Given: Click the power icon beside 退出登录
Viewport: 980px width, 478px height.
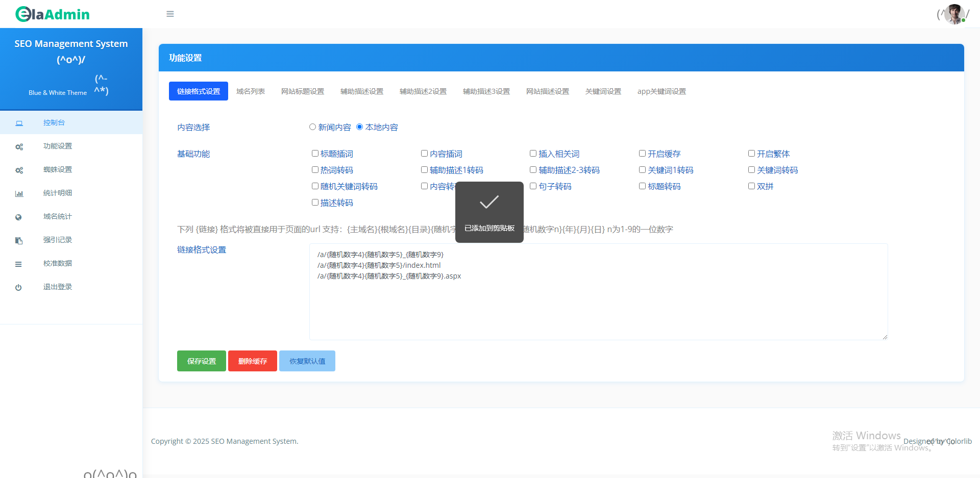Looking at the screenshot, I should [x=18, y=288].
